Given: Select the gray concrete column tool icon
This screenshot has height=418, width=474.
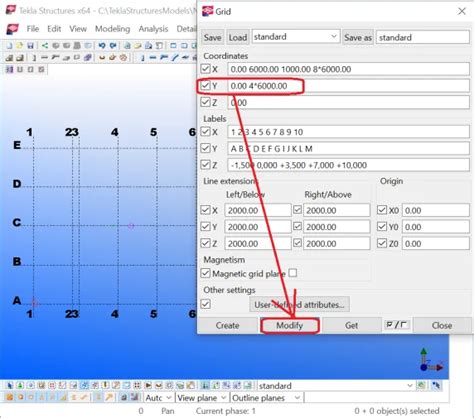Looking at the screenshot, I should click(34, 58).
